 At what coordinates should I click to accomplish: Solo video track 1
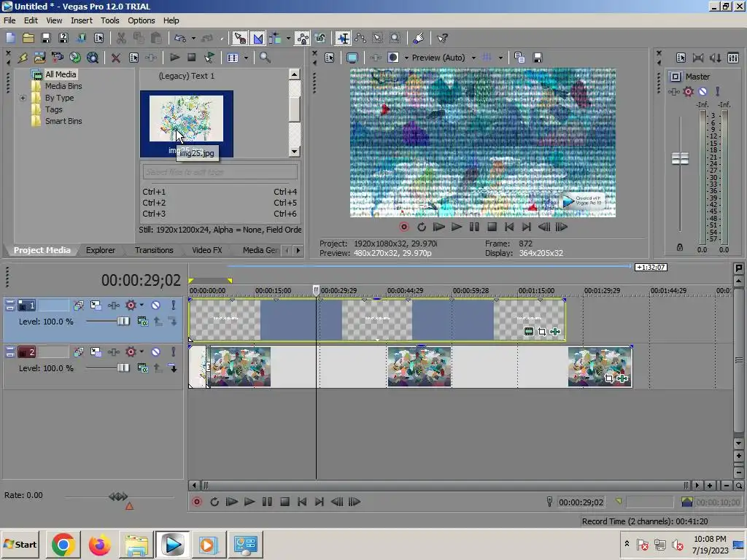point(174,306)
